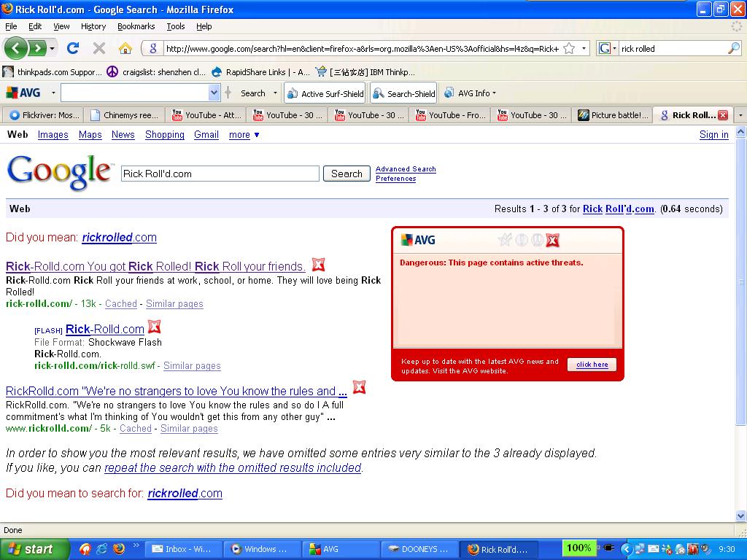Open Preferences link
This screenshot has width=747, height=560.
point(395,179)
